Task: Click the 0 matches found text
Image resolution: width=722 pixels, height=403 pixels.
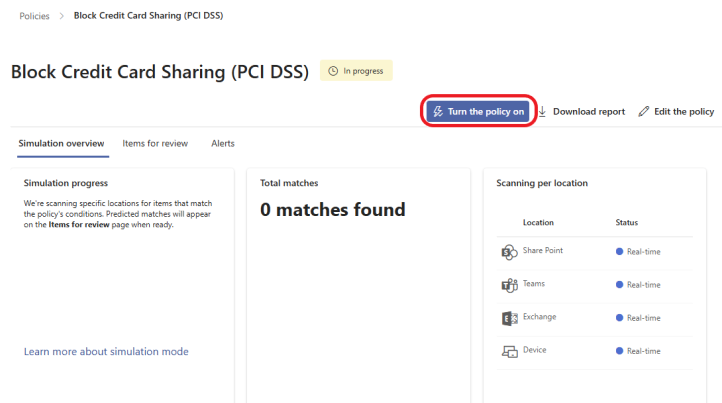Action: point(332,210)
